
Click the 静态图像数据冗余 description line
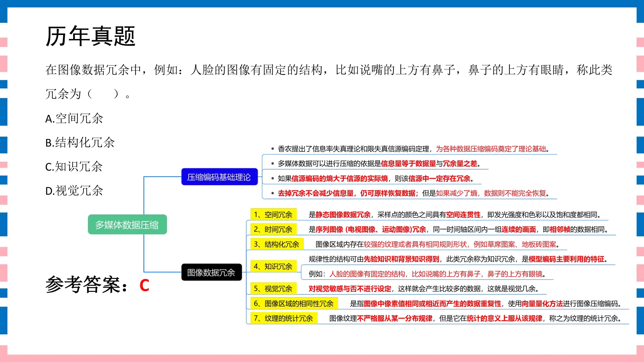point(455,215)
